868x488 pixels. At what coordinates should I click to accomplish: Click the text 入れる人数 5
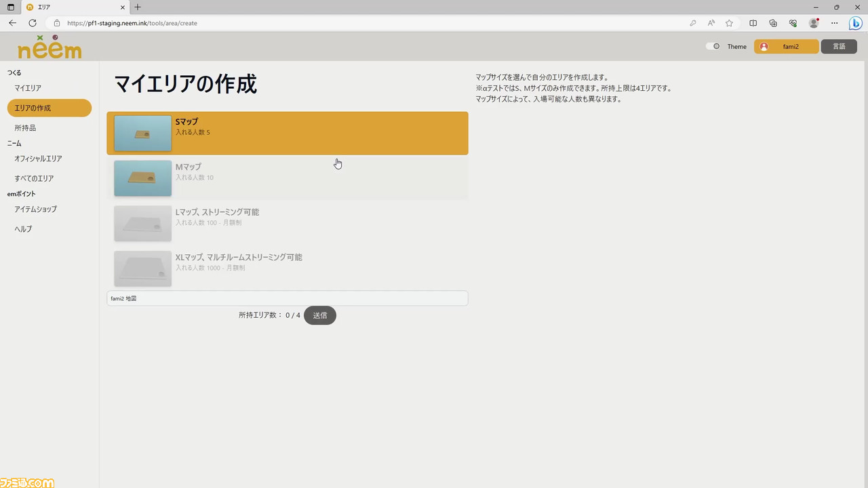pos(193,132)
